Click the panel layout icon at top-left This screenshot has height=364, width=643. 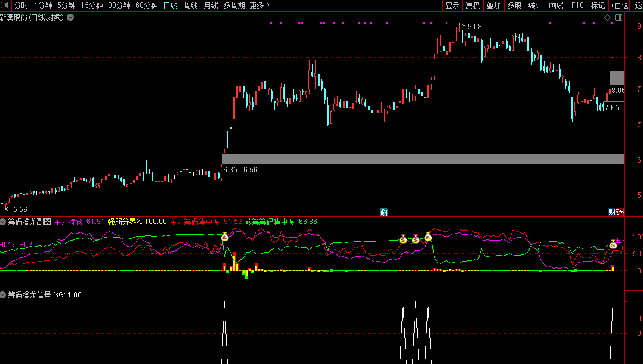(x=6, y=6)
